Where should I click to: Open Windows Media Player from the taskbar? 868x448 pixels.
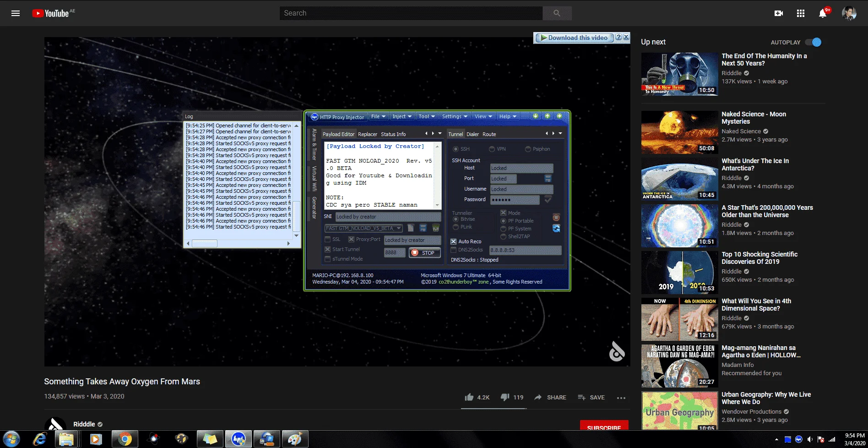coord(96,439)
